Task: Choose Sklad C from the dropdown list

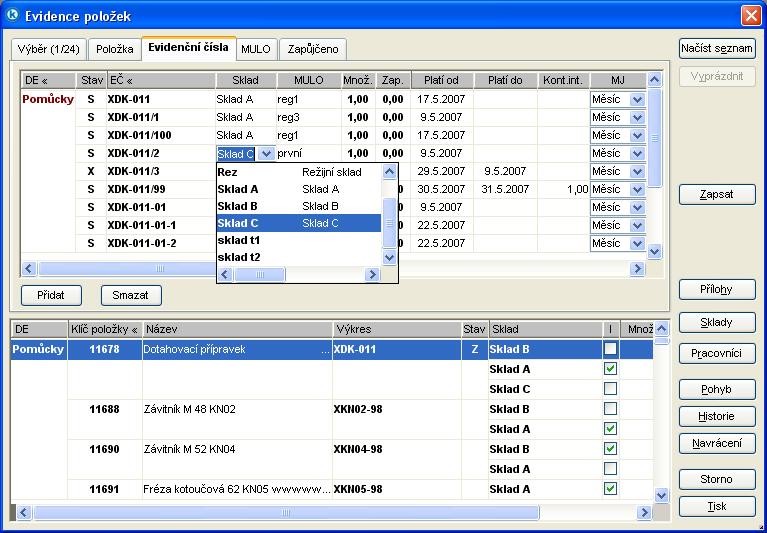Action: coord(299,223)
